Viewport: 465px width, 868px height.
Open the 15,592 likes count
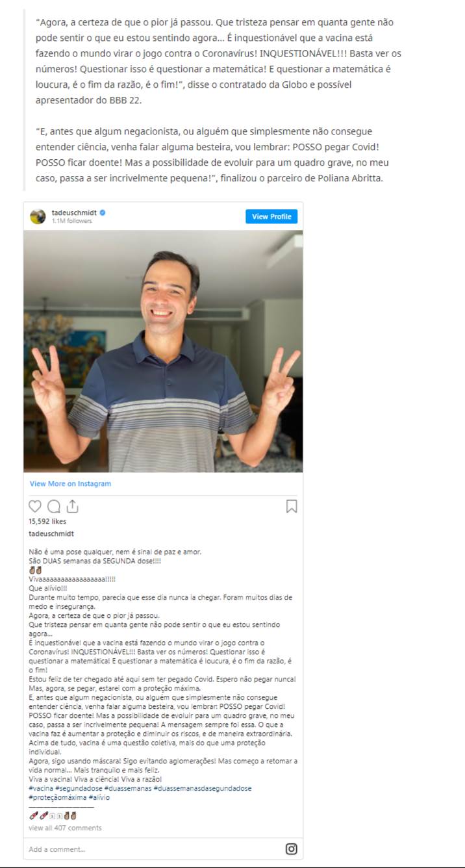point(47,521)
